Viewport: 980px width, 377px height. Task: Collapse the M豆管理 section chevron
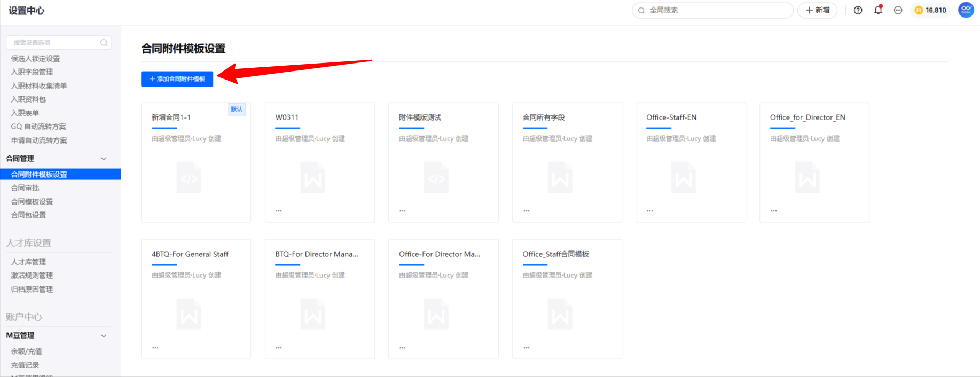click(104, 336)
